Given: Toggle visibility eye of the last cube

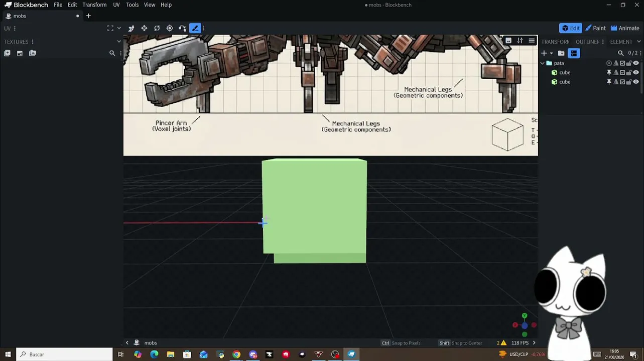Looking at the screenshot, I should [636, 82].
